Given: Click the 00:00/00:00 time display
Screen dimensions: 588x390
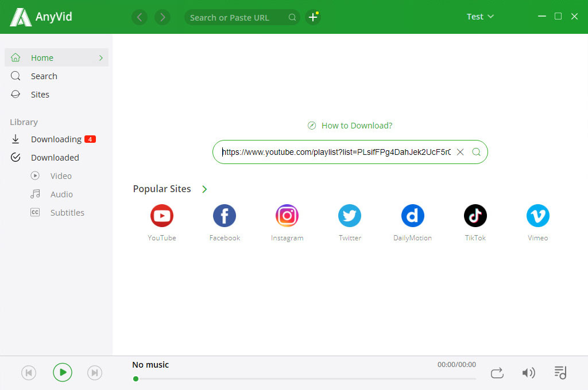Looking at the screenshot, I should tap(457, 365).
